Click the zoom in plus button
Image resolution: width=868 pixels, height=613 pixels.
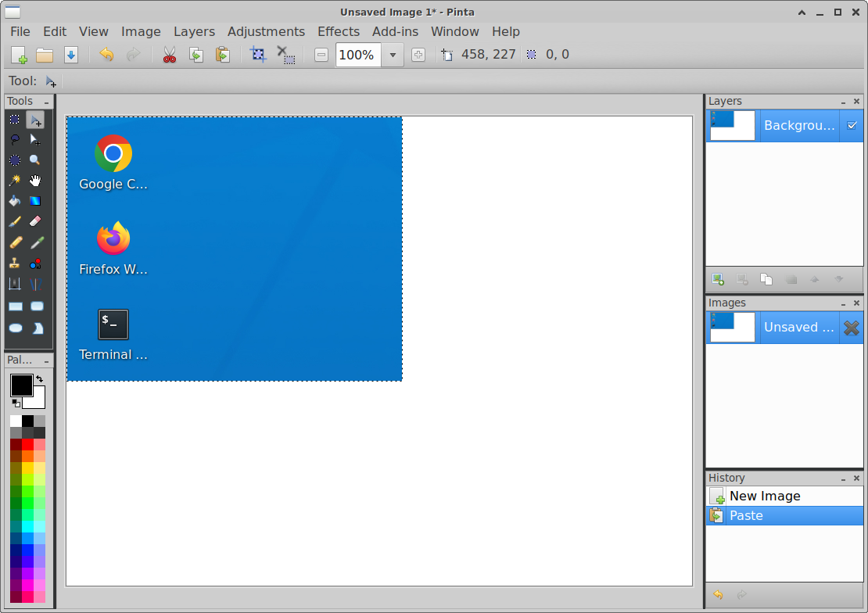[418, 55]
